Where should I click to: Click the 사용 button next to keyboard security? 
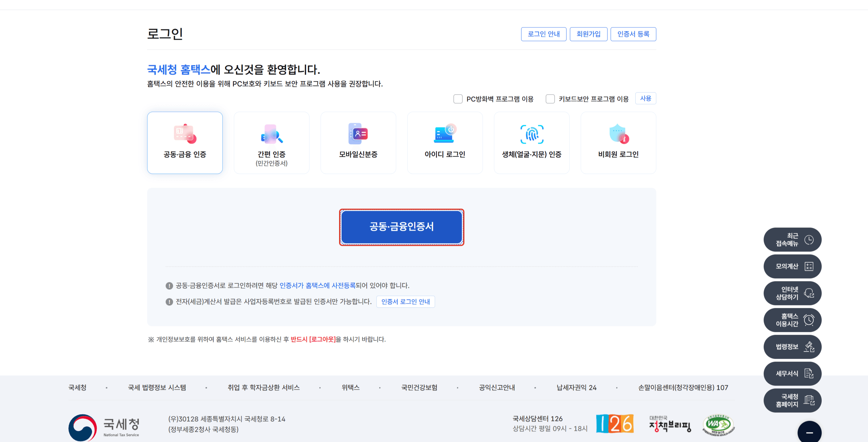pyautogui.click(x=645, y=98)
